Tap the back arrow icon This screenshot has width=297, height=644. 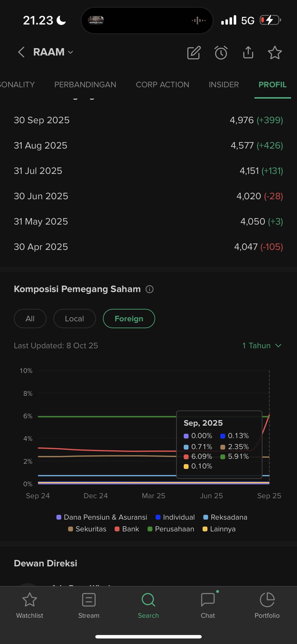[x=21, y=52]
